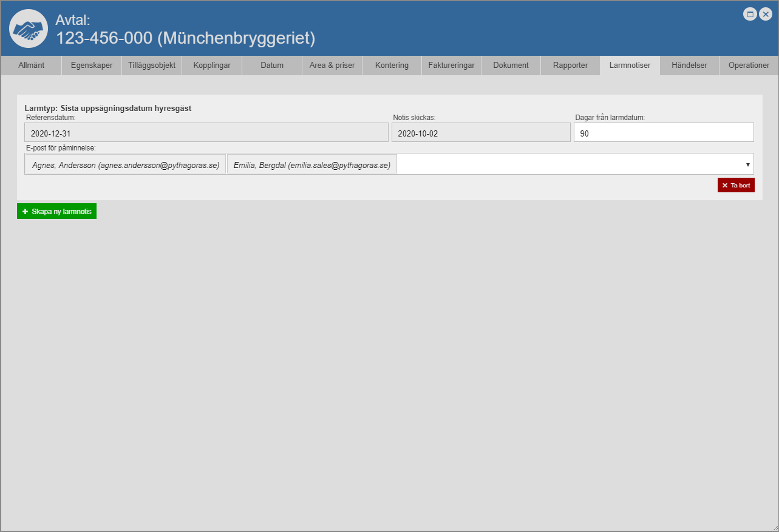Go to the Tilläggsobjekt tab
Screen dimensions: 779x532
152,66
